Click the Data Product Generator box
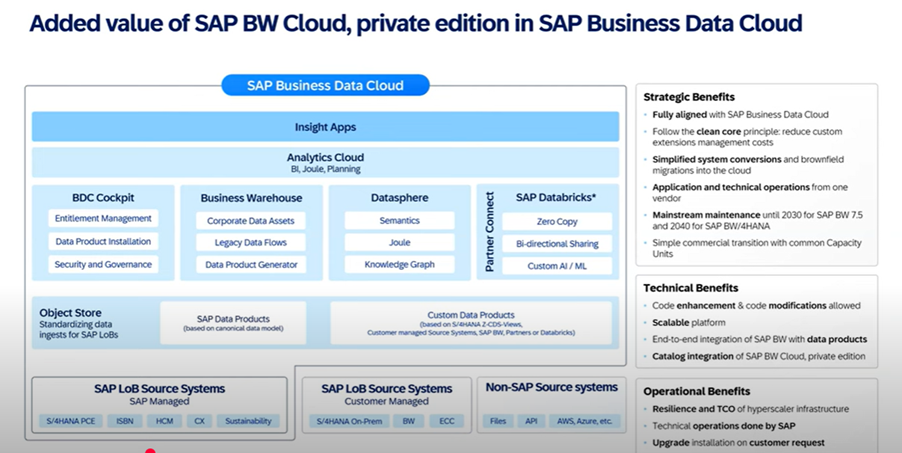 pos(251,265)
